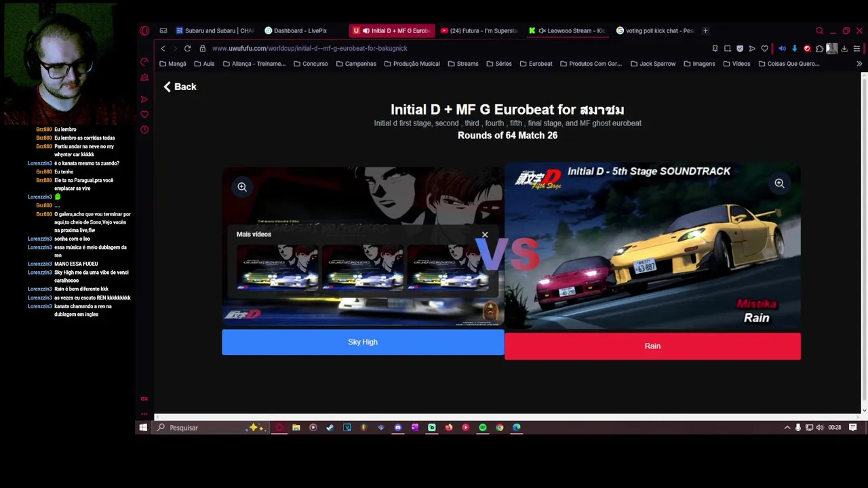The height and width of the screenshot is (488, 868).
Task: Click the taskbar clock showing 00:28
Action: pyautogui.click(x=835, y=428)
